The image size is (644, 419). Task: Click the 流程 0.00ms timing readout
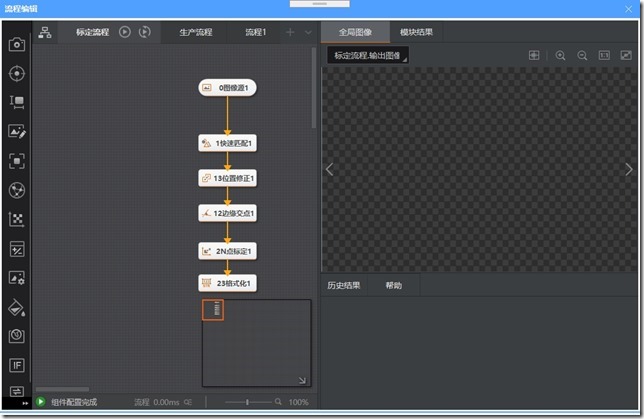(x=156, y=402)
